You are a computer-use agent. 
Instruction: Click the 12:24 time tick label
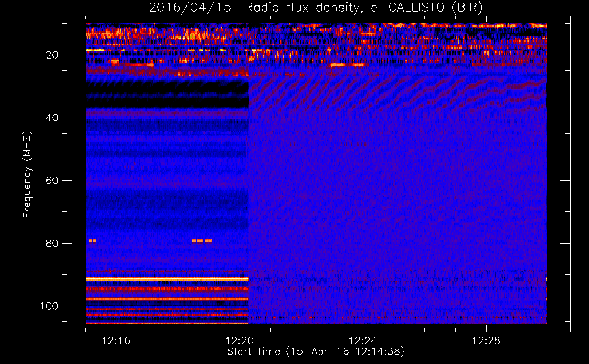[x=363, y=341]
